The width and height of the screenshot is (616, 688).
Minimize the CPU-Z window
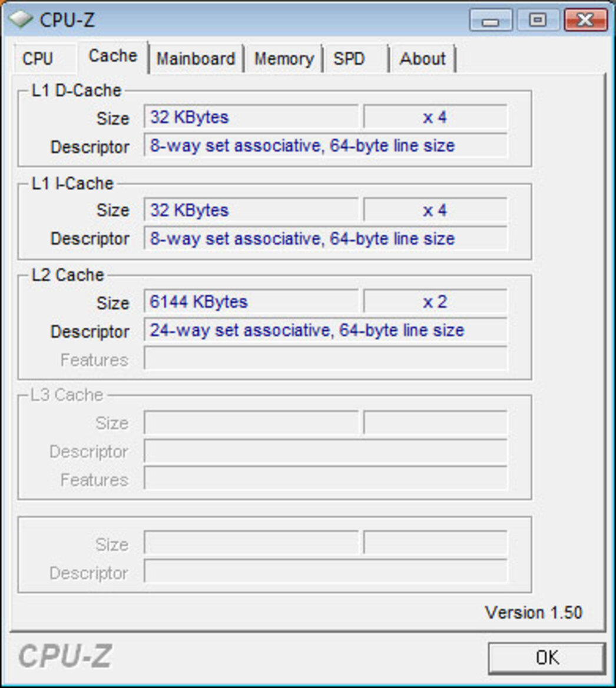click(x=491, y=20)
